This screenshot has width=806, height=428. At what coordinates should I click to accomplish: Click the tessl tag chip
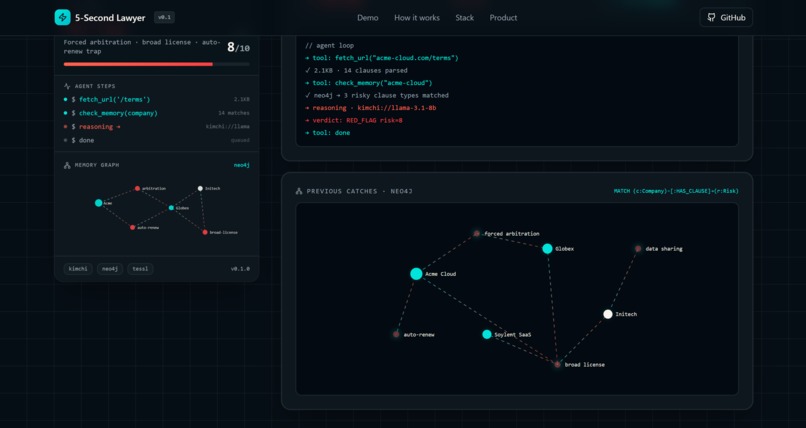pos(140,269)
